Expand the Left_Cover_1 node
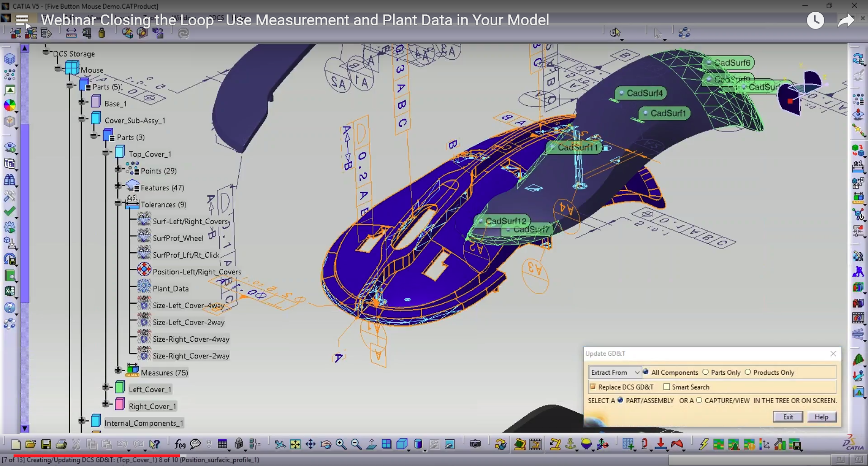The width and height of the screenshot is (868, 466). [106, 387]
